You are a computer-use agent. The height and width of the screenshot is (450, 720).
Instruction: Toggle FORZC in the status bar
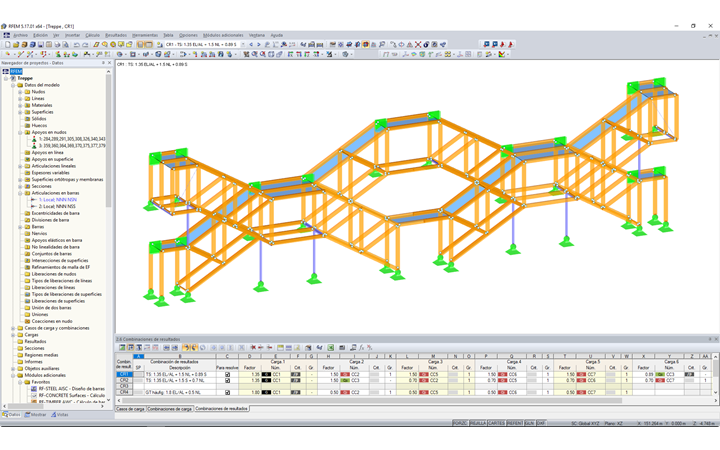[460, 423]
